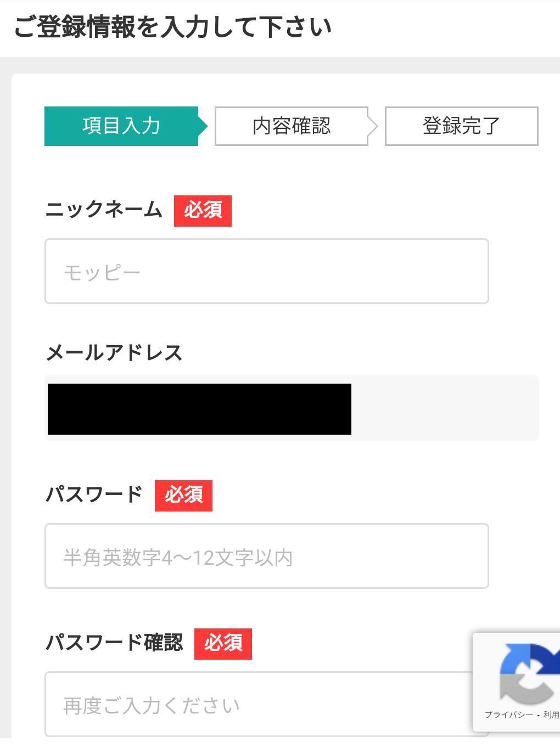Image resolution: width=560 pixels, height=753 pixels.
Task: Click the メールアドレス field
Action: pos(291,408)
